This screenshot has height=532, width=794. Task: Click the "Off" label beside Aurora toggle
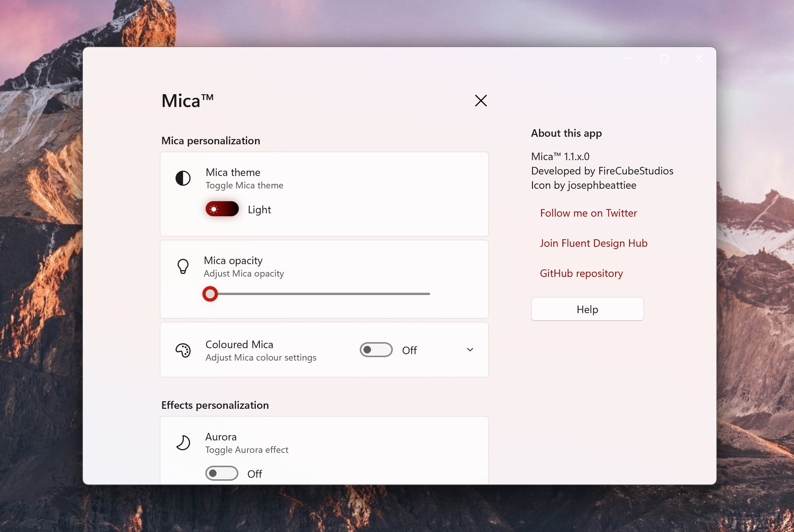click(x=255, y=474)
